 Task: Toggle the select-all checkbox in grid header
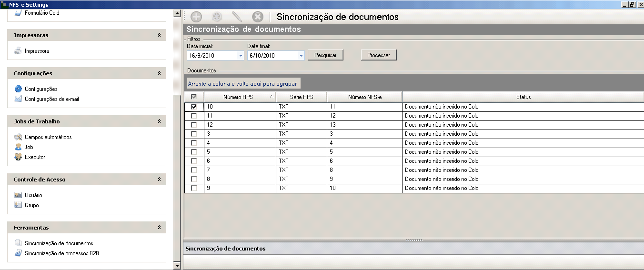tap(194, 97)
